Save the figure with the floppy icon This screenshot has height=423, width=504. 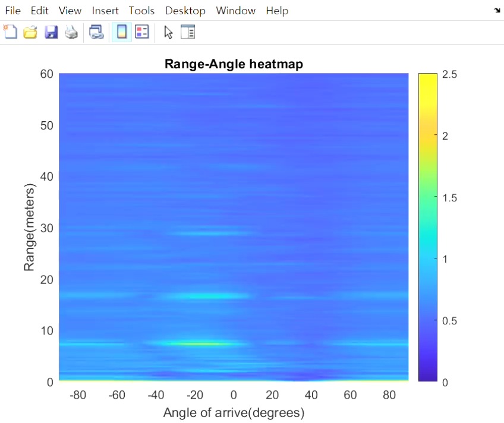pos(51,33)
